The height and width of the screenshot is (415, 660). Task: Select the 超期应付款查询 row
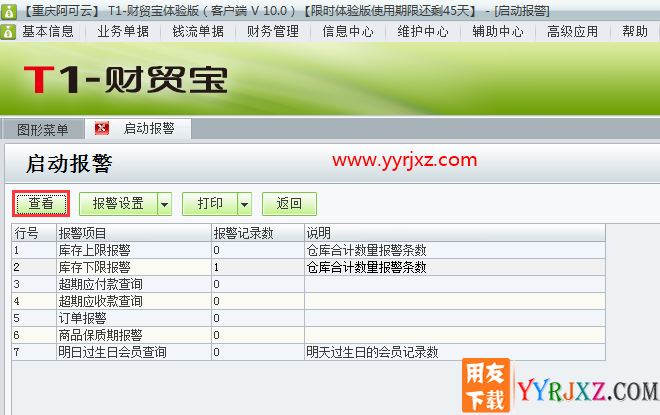[x=309, y=284]
